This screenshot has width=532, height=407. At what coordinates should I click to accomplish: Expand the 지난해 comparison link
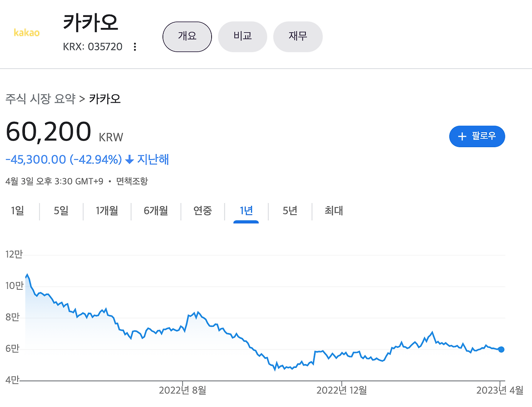[154, 160]
